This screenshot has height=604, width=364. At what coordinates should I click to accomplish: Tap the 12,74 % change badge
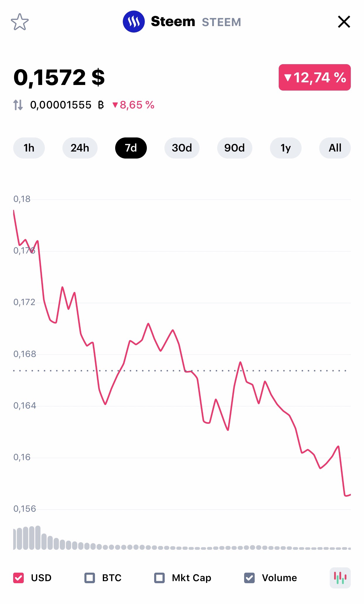point(314,77)
